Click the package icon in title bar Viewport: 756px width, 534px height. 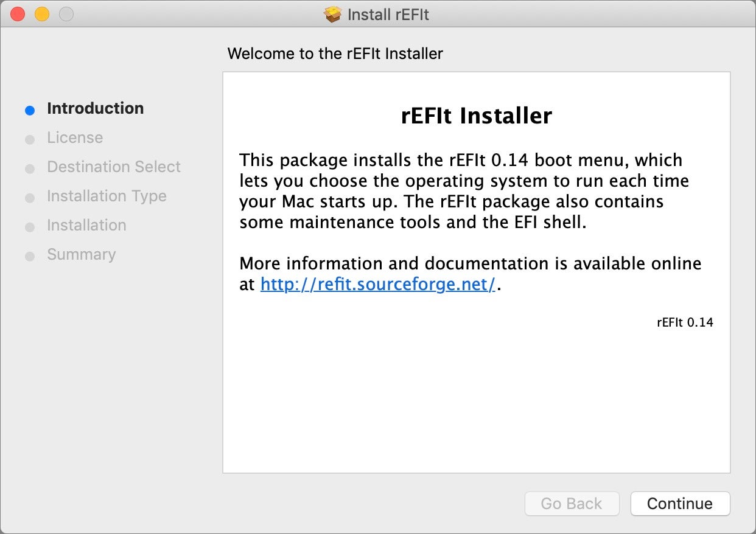point(333,14)
